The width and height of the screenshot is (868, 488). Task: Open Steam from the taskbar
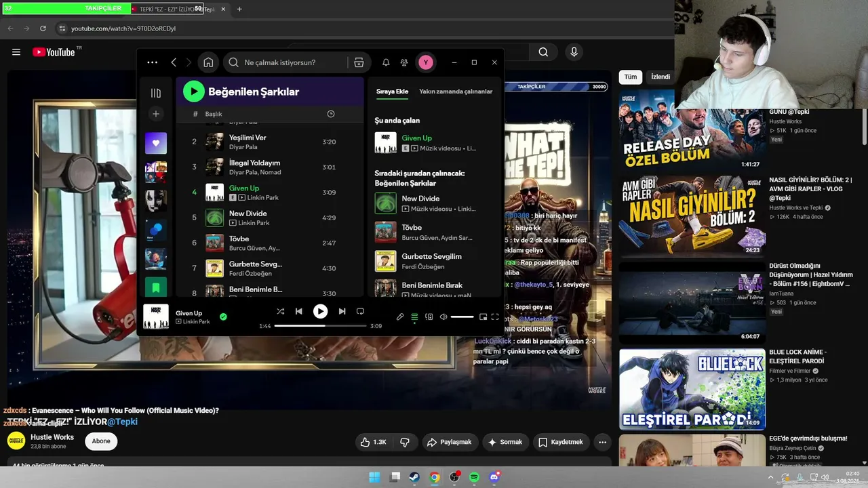click(x=414, y=477)
